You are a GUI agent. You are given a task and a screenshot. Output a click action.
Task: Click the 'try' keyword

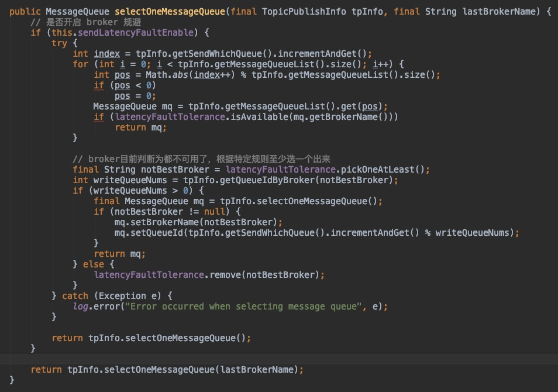point(60,43)
